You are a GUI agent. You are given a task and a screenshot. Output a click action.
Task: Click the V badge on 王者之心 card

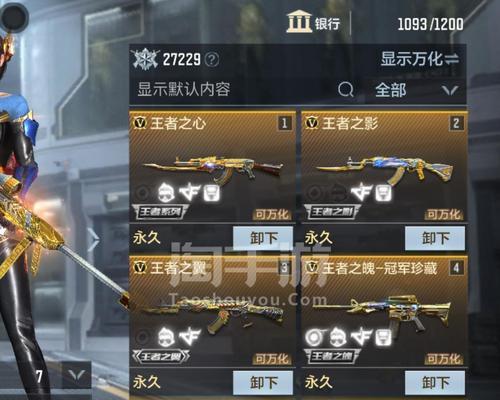point(140,123)
